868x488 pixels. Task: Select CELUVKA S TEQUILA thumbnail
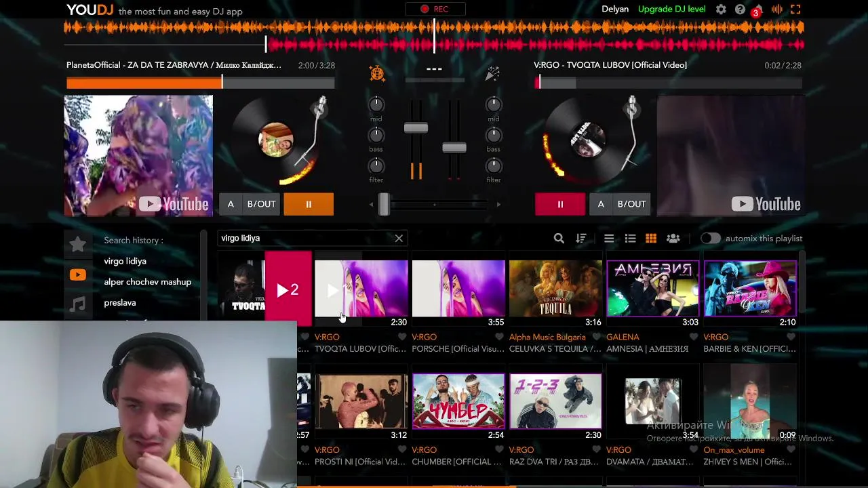coord(555,288)
